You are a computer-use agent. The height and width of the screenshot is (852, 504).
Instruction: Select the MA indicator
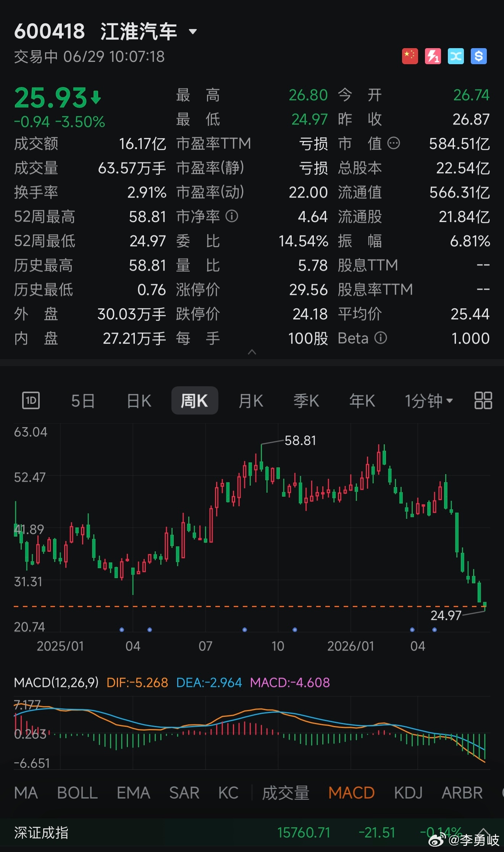[26, 793]
